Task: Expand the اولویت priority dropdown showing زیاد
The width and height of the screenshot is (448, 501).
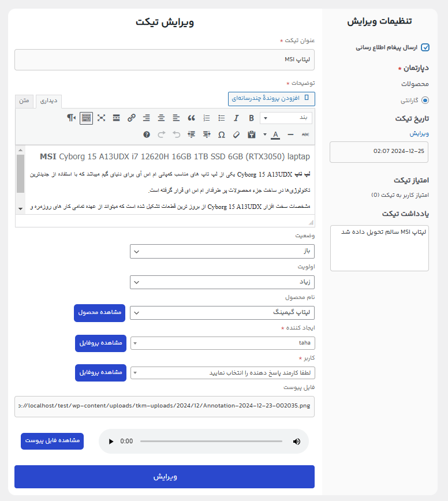Action: [x=222, y=282]
